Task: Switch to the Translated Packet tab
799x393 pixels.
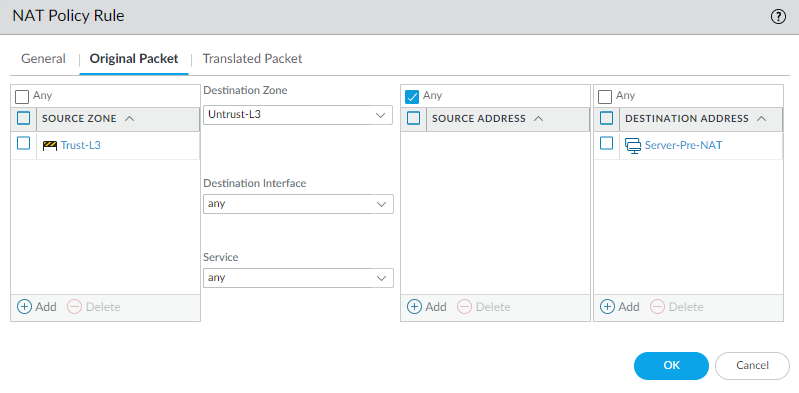Action: click(x=252, y=59)
